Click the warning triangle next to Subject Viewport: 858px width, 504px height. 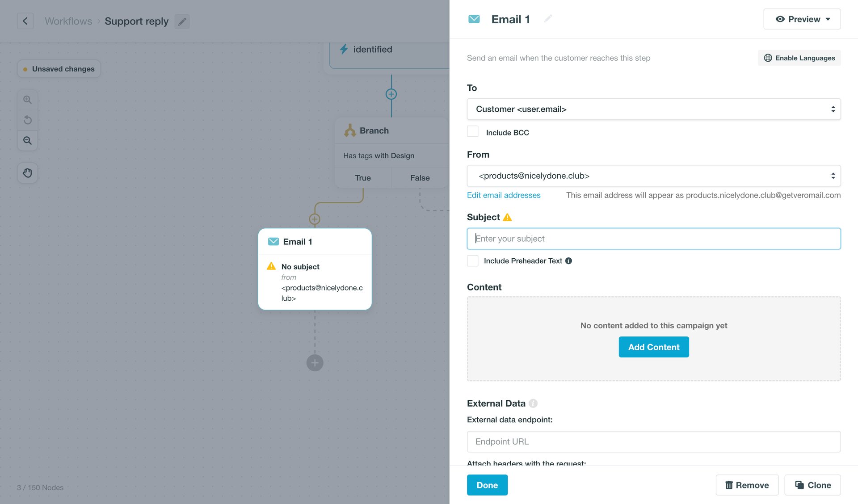[507, 217]
